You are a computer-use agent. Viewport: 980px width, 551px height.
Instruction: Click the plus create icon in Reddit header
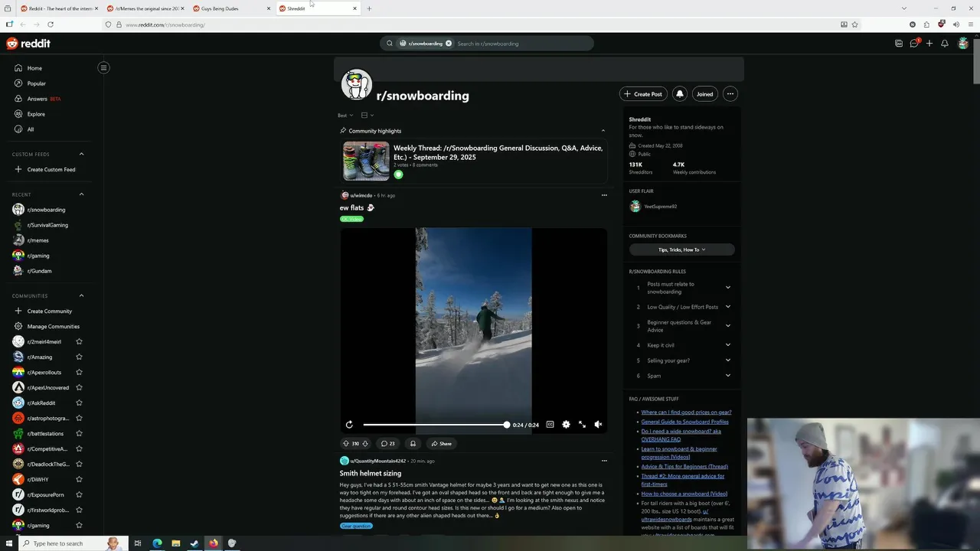point(929,44)
